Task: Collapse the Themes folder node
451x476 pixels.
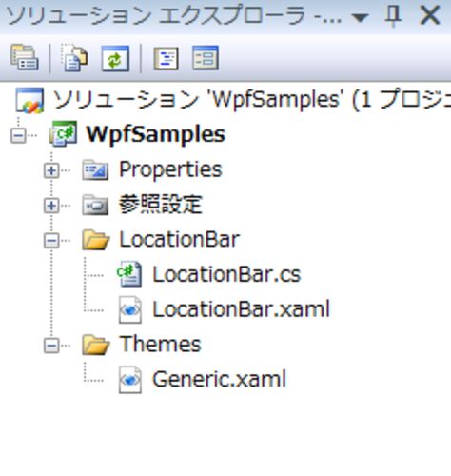Action: coord(51,346)
